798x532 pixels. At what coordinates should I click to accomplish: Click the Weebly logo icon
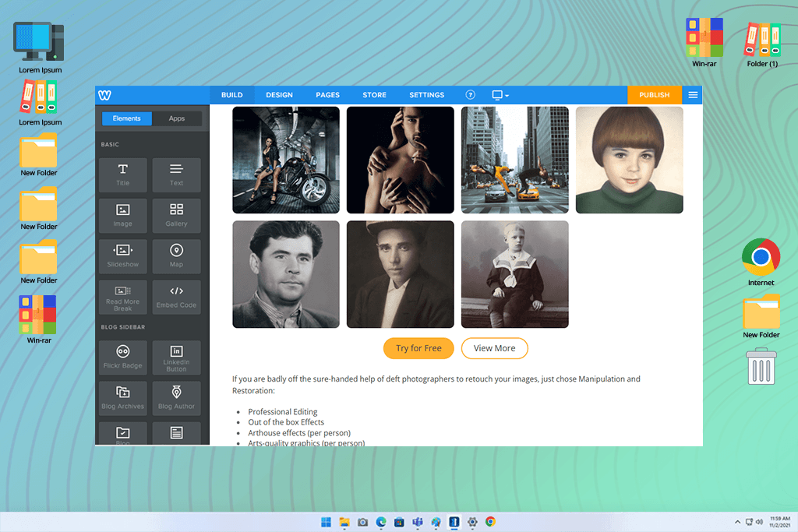click(105, 95)
